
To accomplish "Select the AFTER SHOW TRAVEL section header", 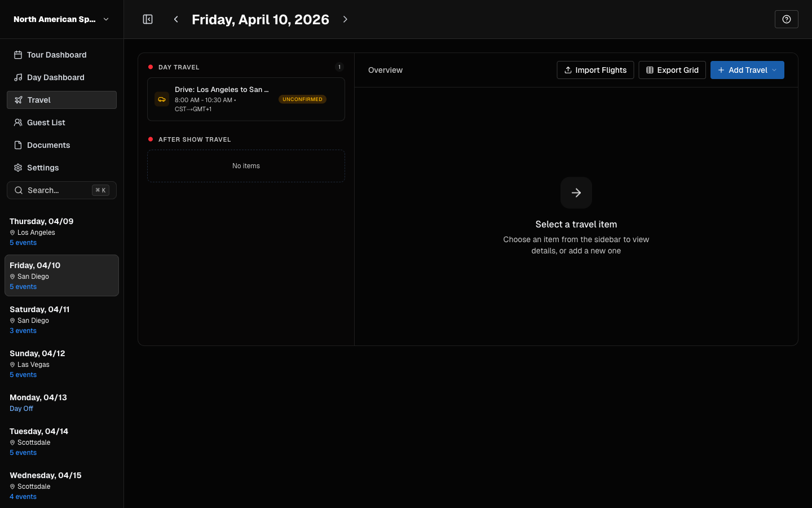I will point(195,139).
